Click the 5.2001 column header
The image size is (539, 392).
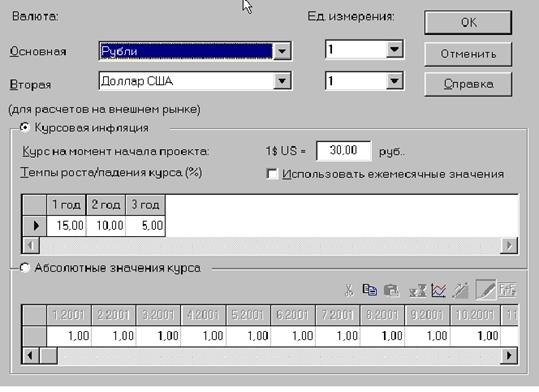coord(248,315)
